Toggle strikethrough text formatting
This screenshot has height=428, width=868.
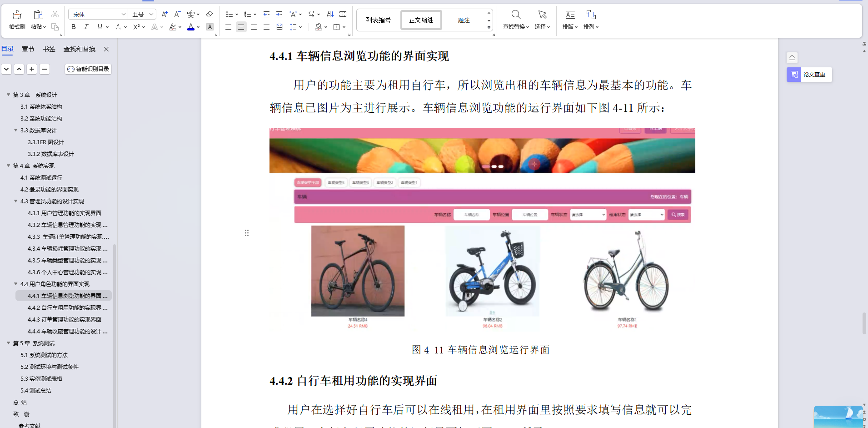coord(118,27)
